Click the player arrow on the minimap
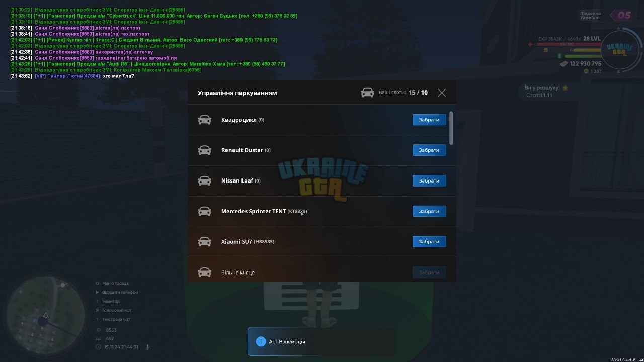The image size is (644, 362). [45, 315]
